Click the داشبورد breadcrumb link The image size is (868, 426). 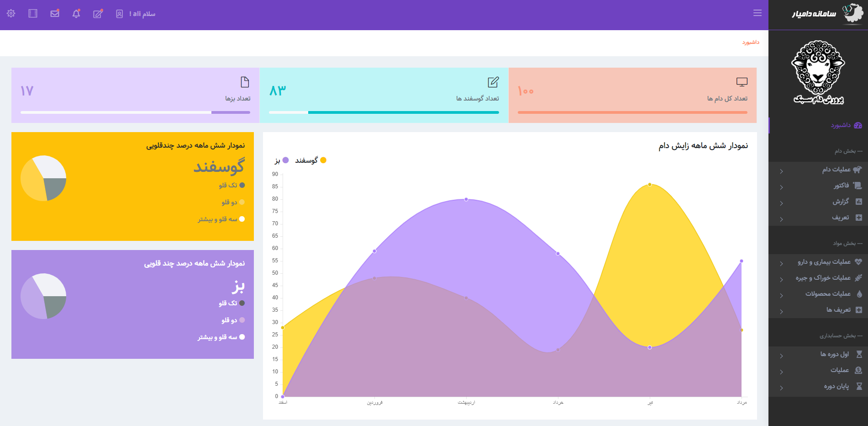click(x=750, y=43)
